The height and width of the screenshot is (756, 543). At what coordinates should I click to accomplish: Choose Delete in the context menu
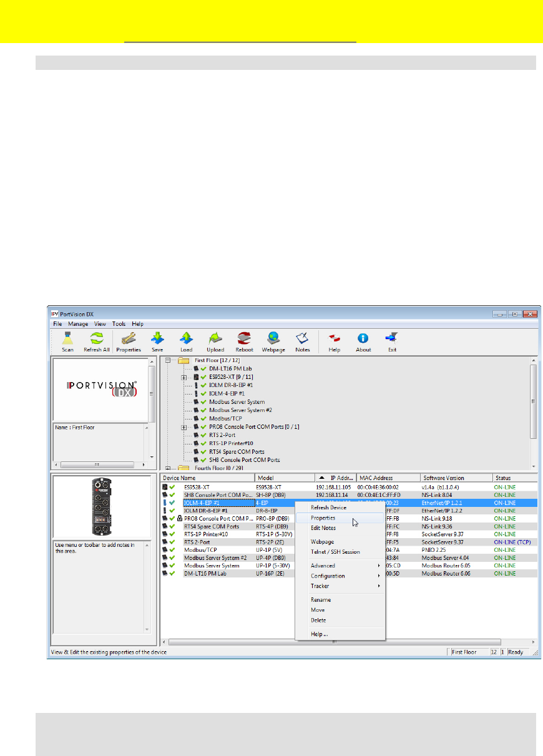340,620
